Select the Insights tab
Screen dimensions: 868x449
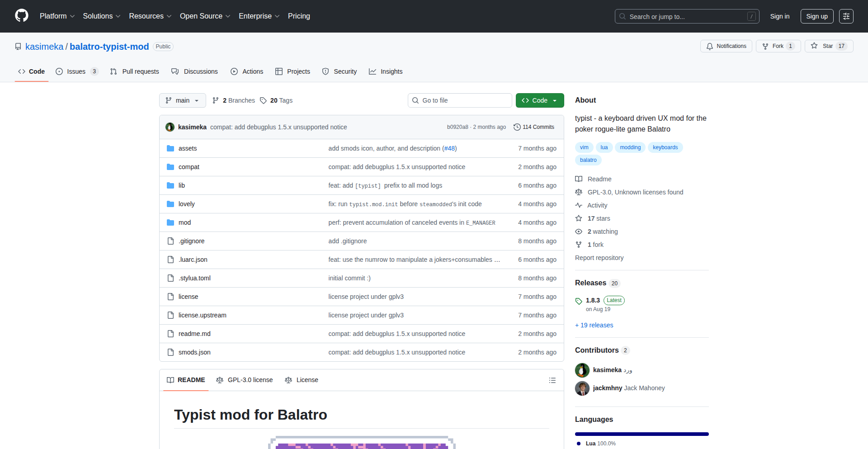(386, 71)
